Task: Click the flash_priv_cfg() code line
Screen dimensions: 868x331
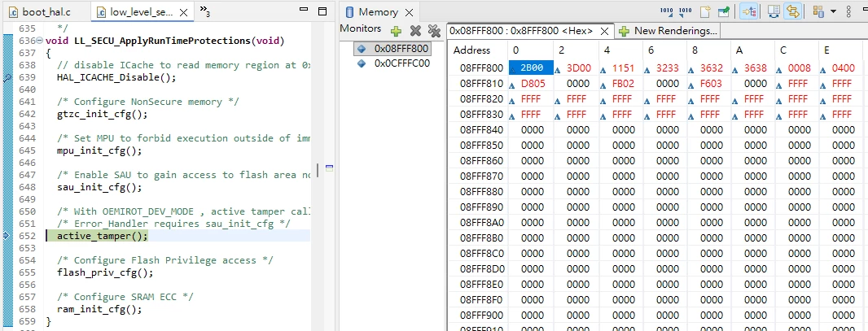Action: click(x=105, y=272)
